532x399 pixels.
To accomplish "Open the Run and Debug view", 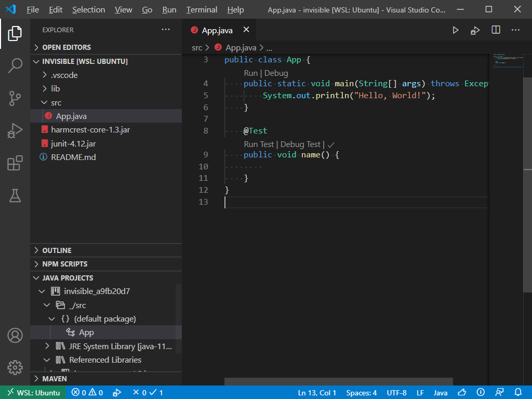I will tap(15, 130).
